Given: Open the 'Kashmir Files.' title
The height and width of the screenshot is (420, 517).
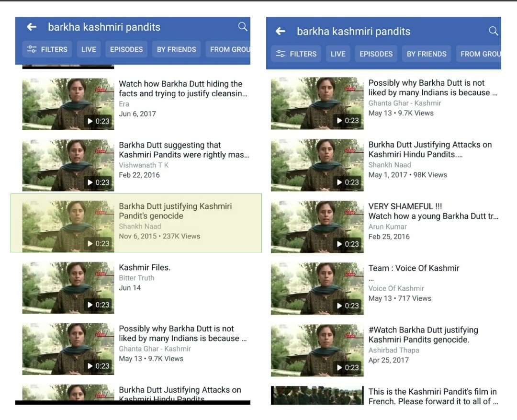Looking at the screenshot, I should click(x=145, y=267).
